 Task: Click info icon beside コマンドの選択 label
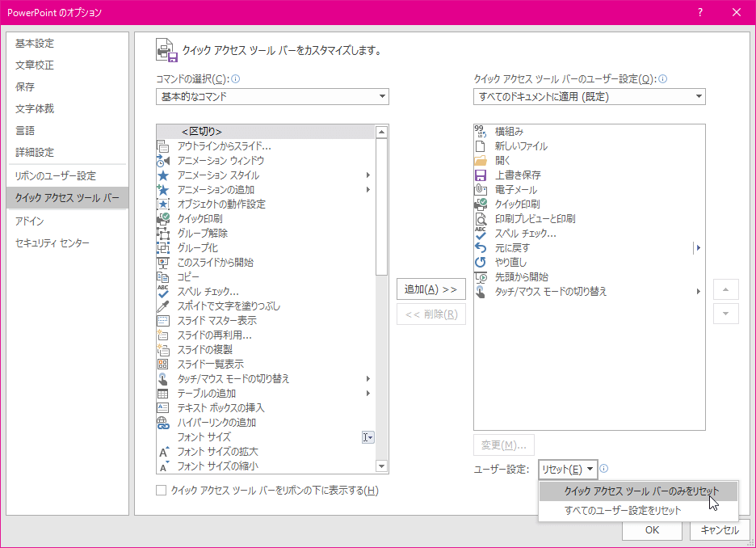pyautogui.click(x=236, y=78)
